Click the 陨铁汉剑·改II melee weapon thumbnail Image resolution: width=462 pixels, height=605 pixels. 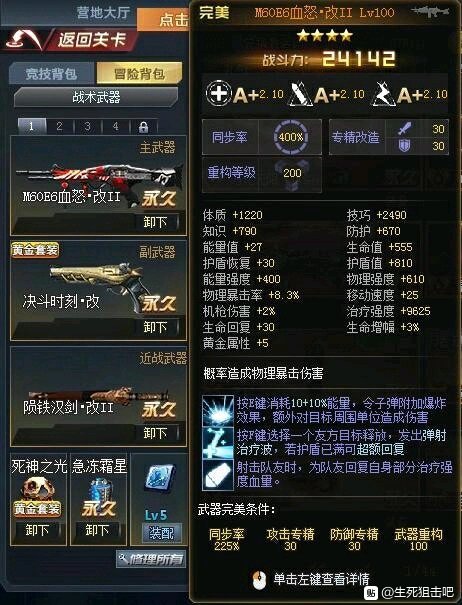coord(99,397)
